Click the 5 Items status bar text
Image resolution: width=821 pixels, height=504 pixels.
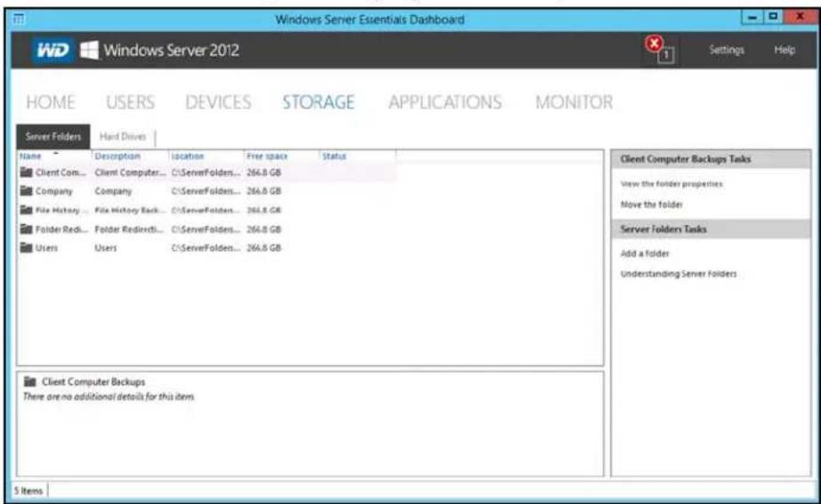(x=28, y=491)
